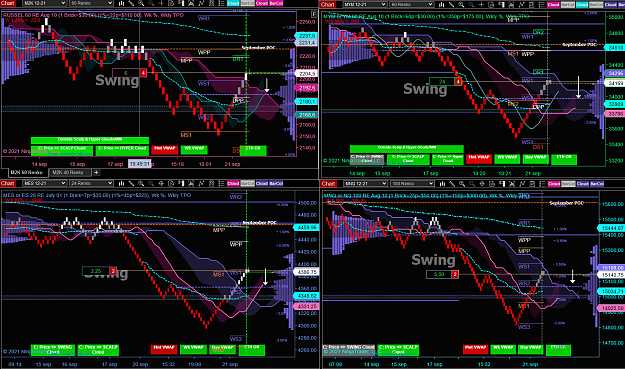Screen dimensions: 625x369
Task: Zoom in on the M2K chart
Action: 141,3
